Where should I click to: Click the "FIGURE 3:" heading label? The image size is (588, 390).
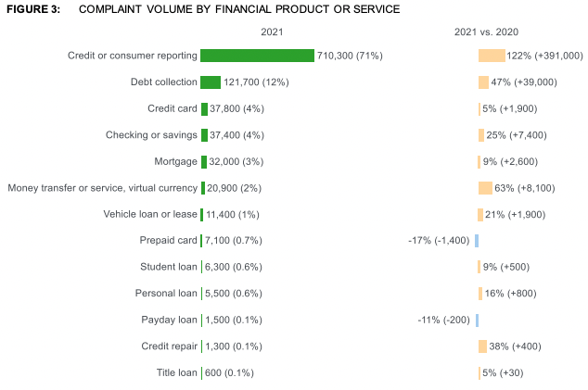[x=33, y=9]
